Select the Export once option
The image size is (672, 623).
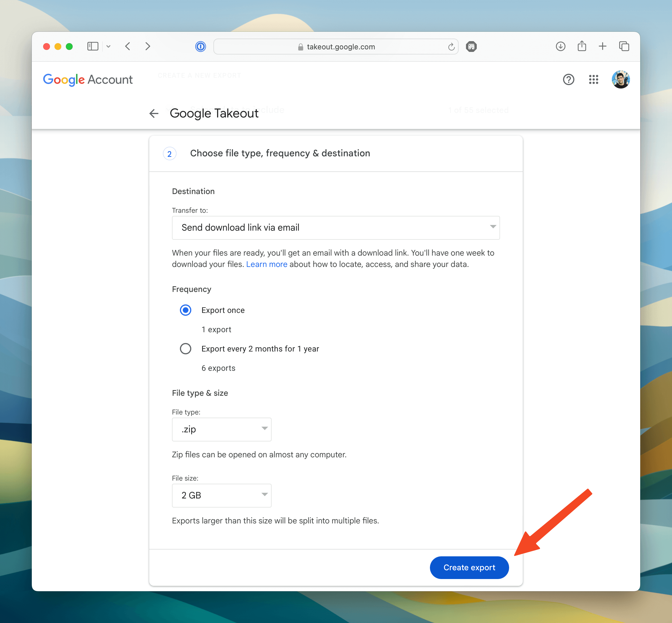pyautogui.click(x=185, y=310)
